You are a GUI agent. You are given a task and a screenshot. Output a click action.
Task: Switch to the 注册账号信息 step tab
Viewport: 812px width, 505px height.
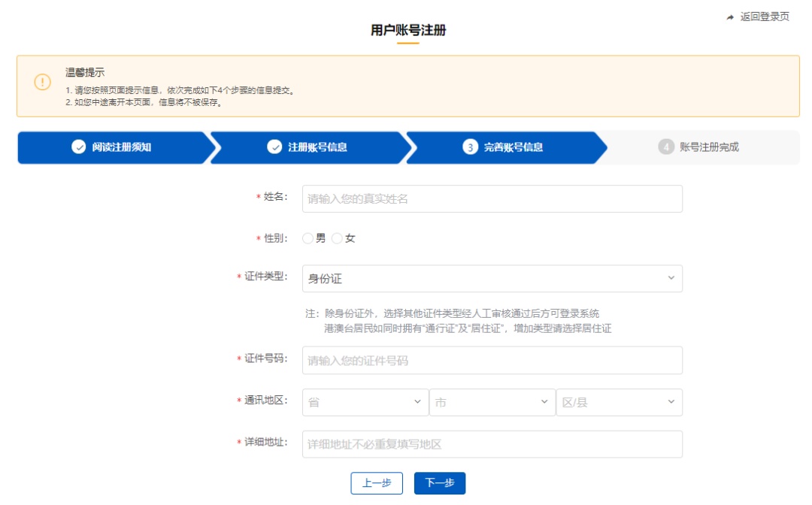coord(318,147)
